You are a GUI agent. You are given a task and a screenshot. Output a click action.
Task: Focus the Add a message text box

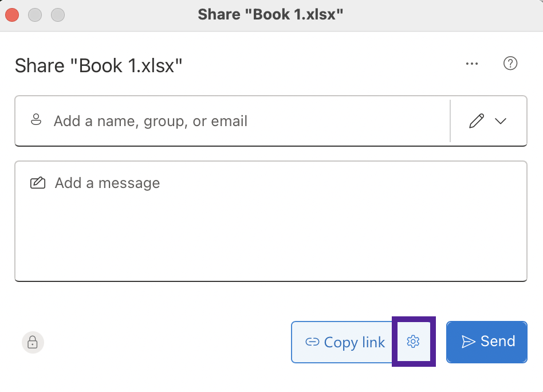point(271,221)
